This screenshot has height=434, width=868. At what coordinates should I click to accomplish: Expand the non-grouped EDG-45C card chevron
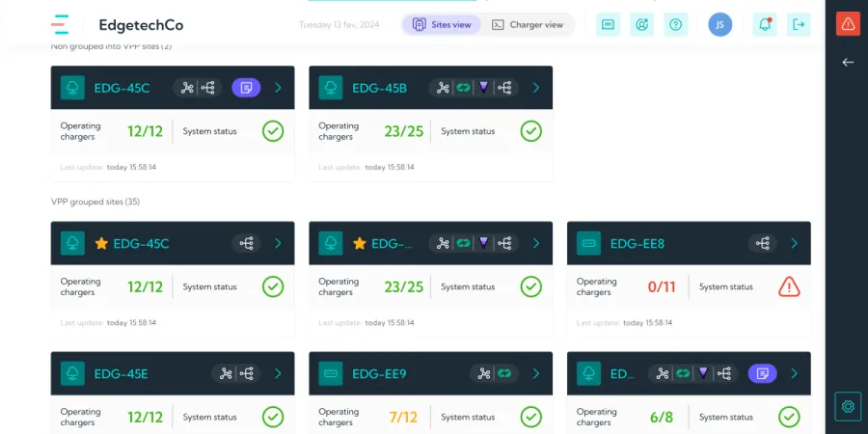point(278,88)
